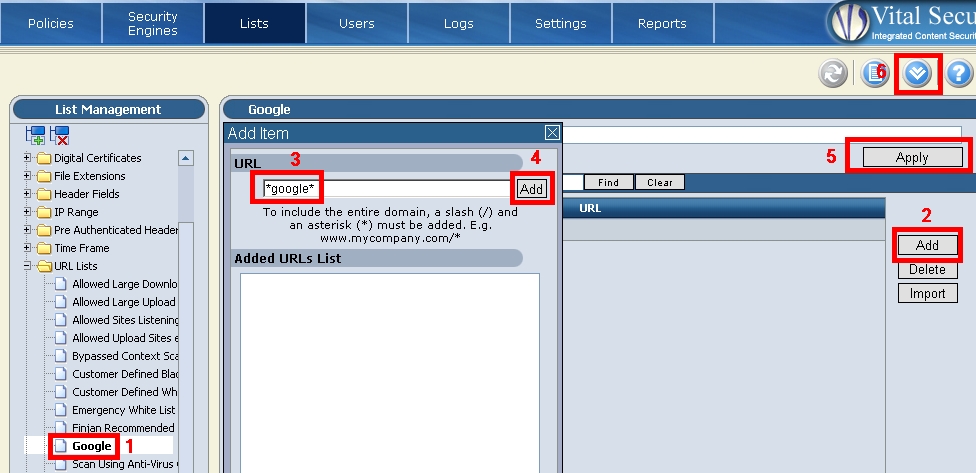The height and width of the screenshot is (473, 976).
Task: Click the document list icon in toolbar
Action: point(875,73)
